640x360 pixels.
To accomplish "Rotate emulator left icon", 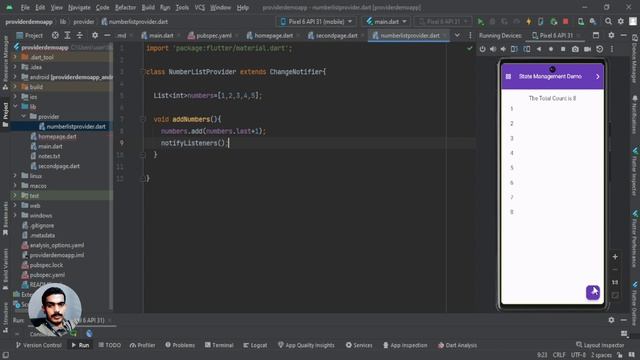I will [x=514, y=49].
